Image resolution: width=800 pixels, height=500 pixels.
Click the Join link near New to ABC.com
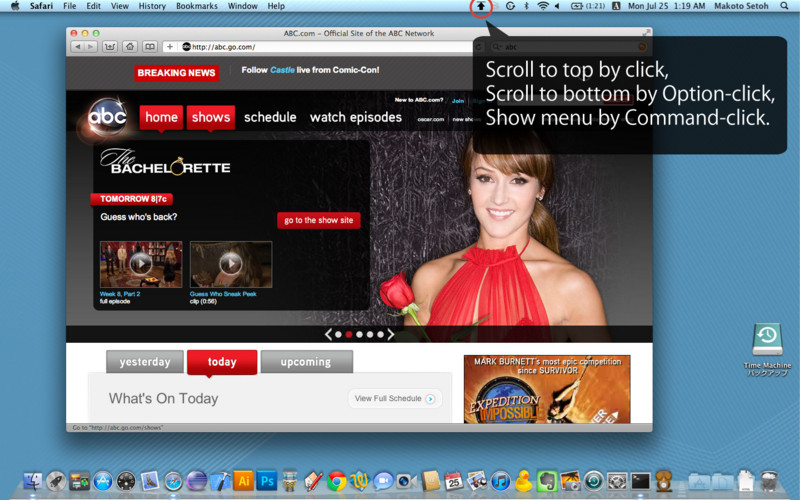click(x=458, y=101)
